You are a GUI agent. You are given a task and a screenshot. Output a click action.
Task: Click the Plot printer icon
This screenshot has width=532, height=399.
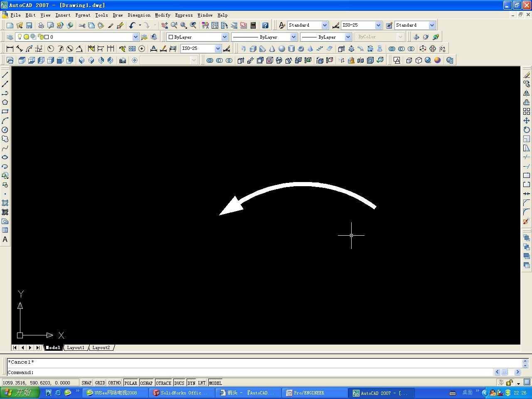click(x=41, y=25)
